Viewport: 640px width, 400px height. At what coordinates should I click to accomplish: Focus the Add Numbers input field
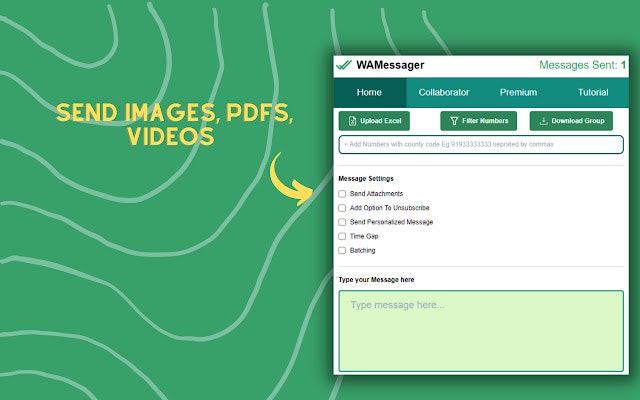(481, 144)
